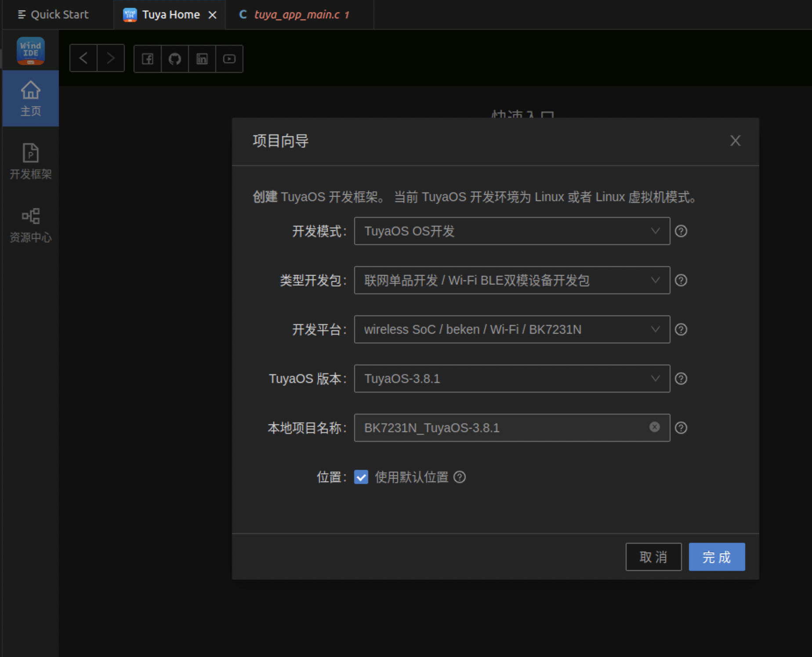Image resolution: width=812 pixels, height=657 pixels.
Task: Show help for 类型开发包 field
Action: [681, 280]
